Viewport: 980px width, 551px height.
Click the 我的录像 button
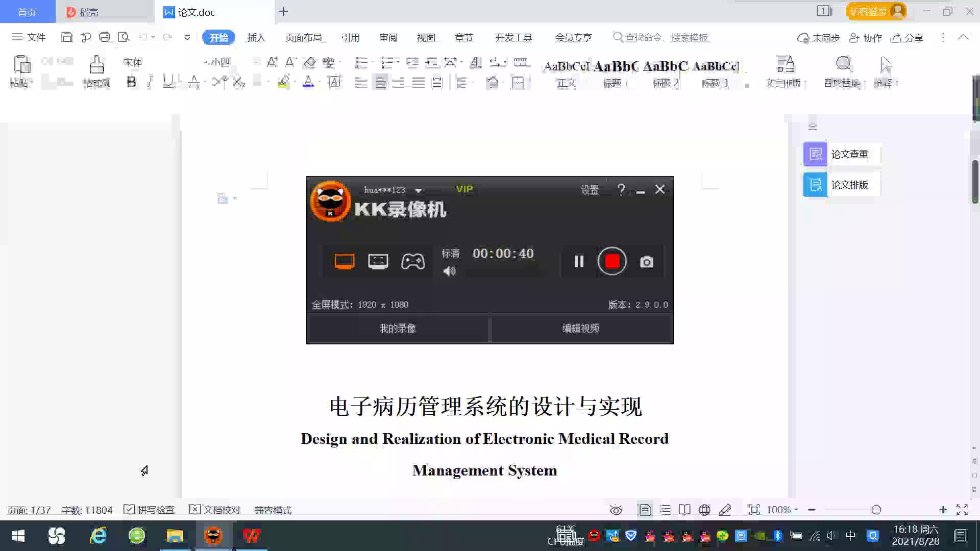tap(398, 328)
